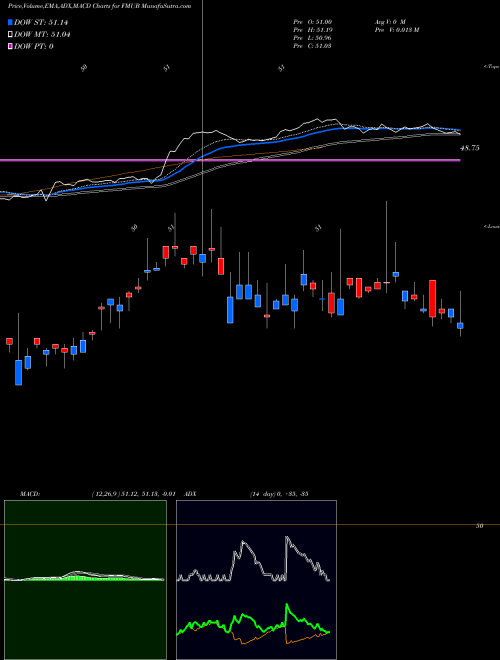This screenshot has width=500, height=660.
Task: Click the 'Pre V: 0.013 M' volume text
Action: 396,29
